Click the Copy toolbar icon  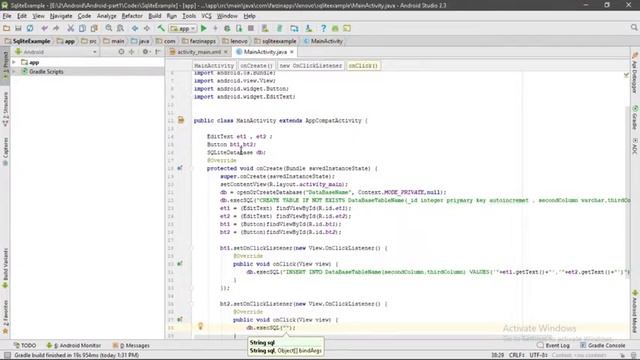(x=82, y=29)
